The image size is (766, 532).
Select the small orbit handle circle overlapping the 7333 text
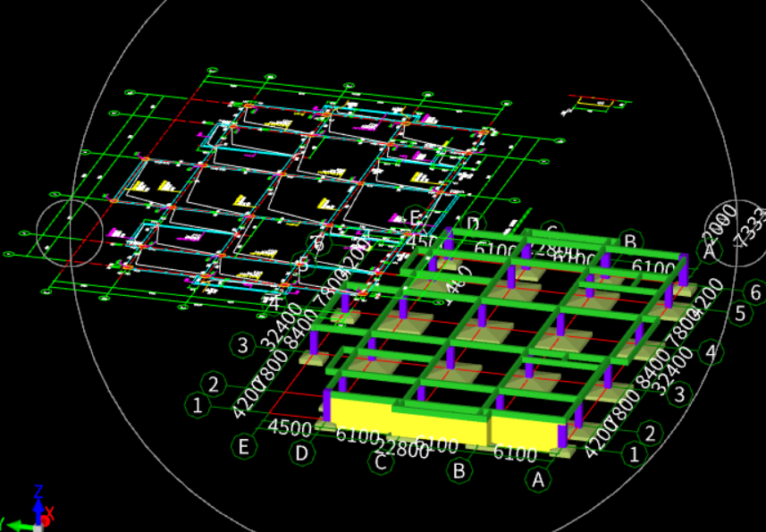(737, 233)
